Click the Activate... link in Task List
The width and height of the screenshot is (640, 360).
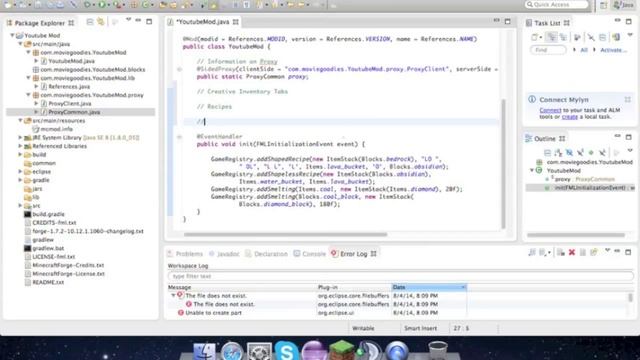pyautogui.click(x=613, y=50)
